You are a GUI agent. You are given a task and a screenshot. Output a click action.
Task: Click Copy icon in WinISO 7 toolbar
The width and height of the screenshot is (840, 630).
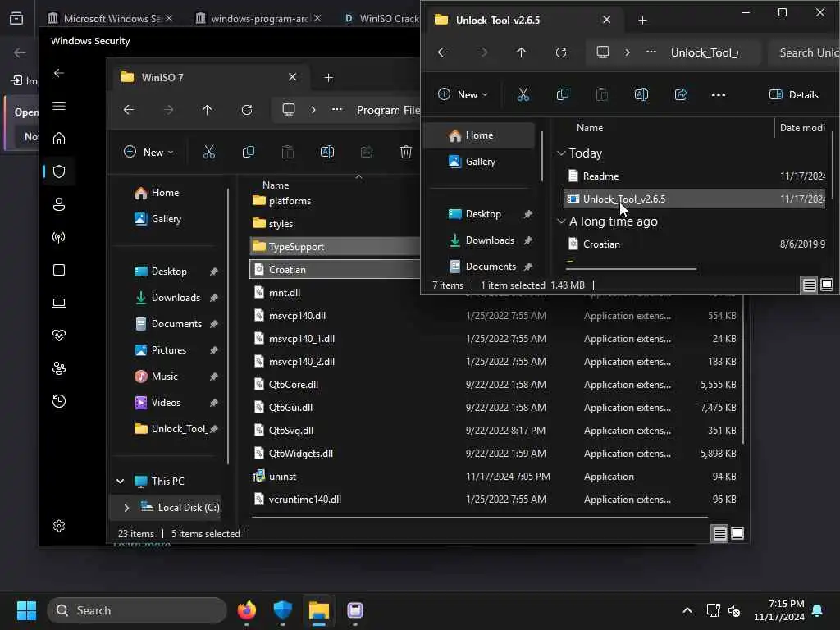point(248,152)
